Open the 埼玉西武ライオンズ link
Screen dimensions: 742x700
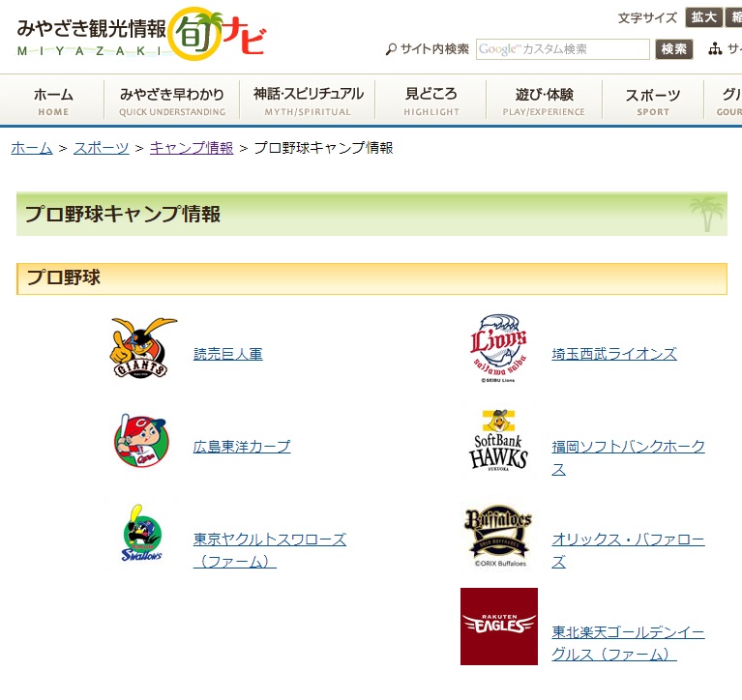(x=614, y=354)
